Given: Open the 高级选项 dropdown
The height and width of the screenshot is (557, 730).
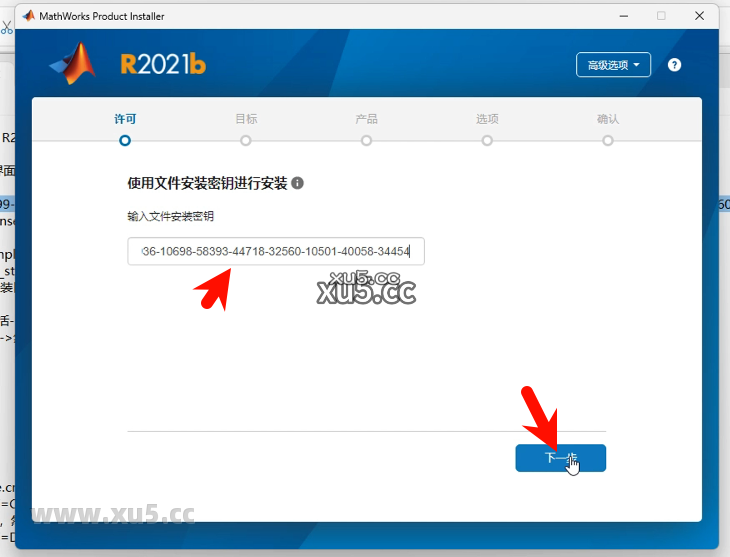Looking at the screenshot, I should [x=613, y=65].
